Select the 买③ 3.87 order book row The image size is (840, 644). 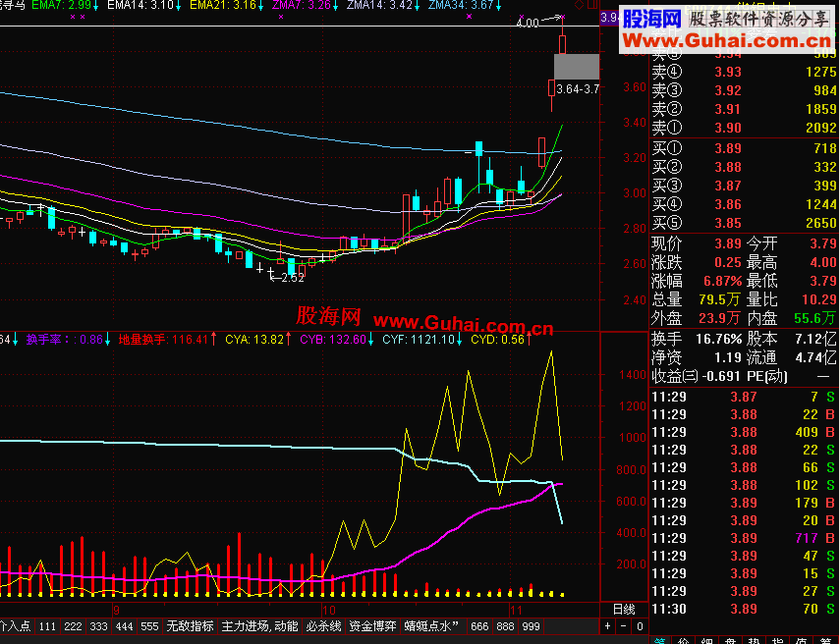744,186
